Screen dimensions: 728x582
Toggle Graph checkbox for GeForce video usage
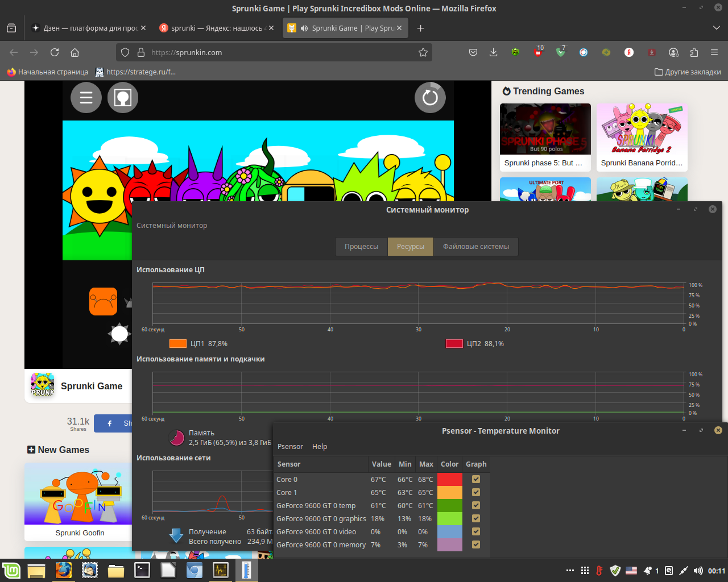(476, 531)
